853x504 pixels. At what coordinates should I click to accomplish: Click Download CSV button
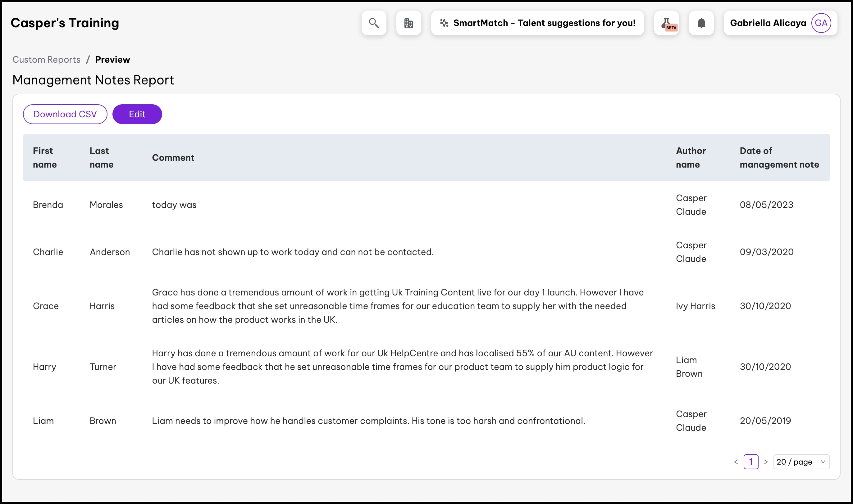[x=65, y=114]
